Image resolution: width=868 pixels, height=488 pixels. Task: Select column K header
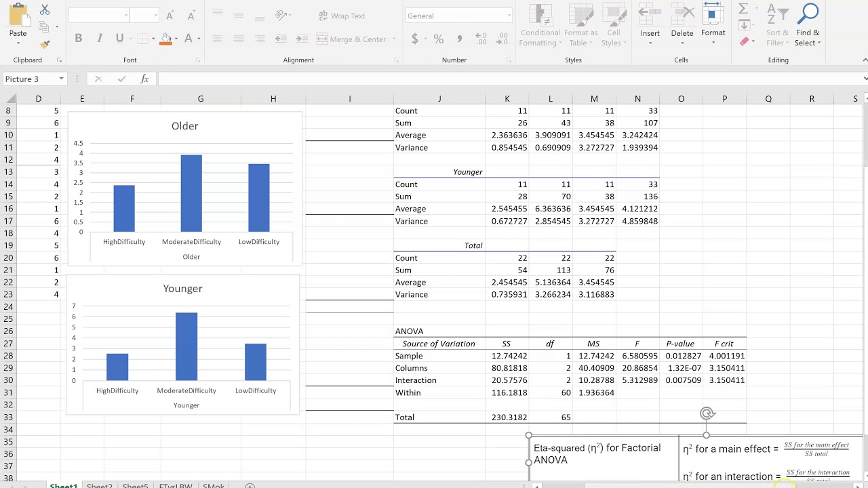[x=507, y=99]
